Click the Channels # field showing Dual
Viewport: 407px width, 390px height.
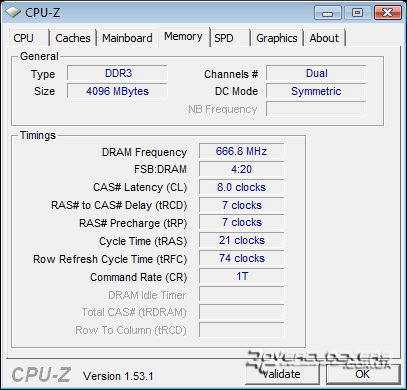coord(316,73)
